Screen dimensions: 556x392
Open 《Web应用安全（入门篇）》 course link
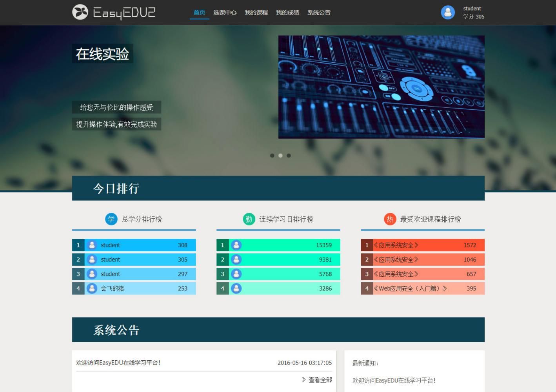click(x=410, y=289)
